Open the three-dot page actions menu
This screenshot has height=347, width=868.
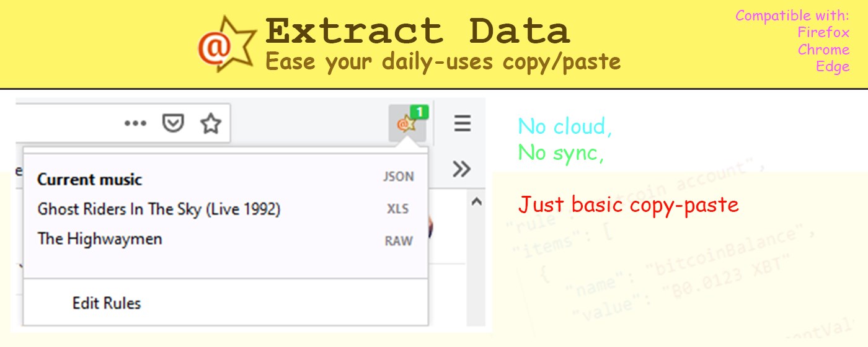click(135, 124)
